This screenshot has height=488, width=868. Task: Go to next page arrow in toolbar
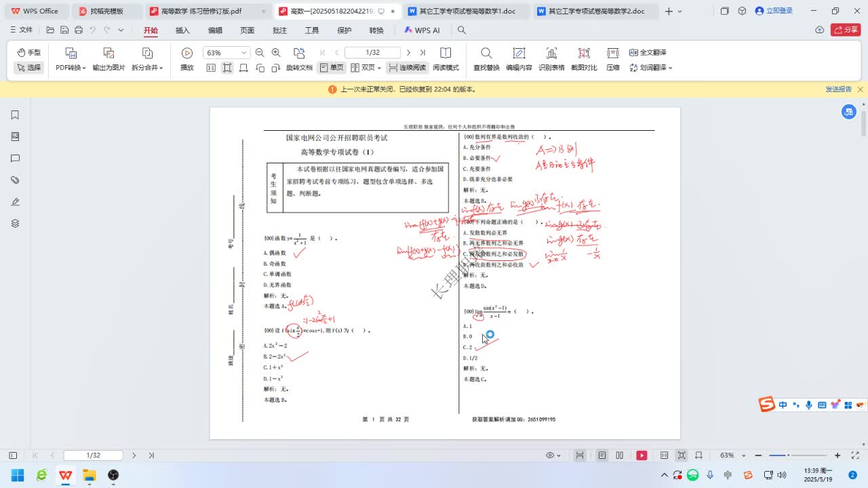(x=408, y=53)
